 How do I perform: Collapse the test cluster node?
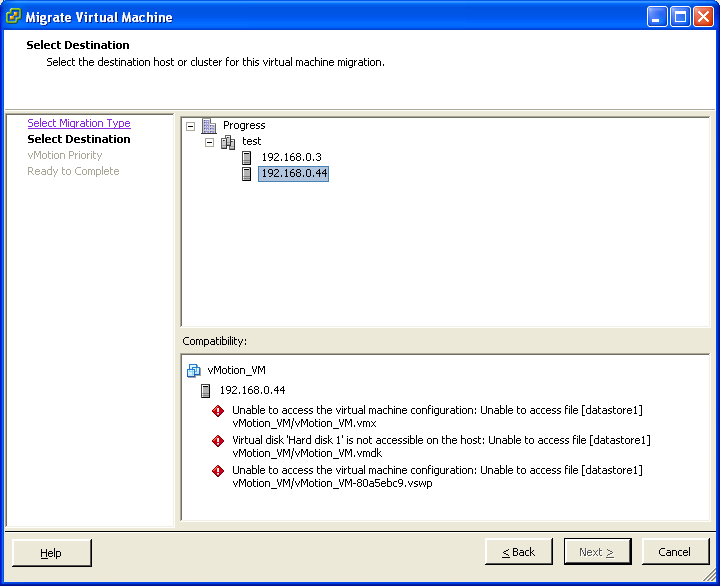[x=209, y=142]
